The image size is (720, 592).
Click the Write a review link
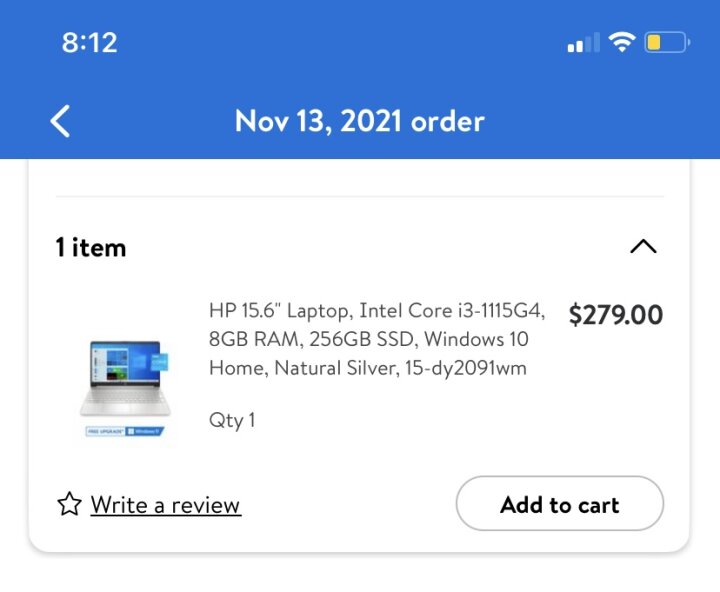click(x=165, y=505)
